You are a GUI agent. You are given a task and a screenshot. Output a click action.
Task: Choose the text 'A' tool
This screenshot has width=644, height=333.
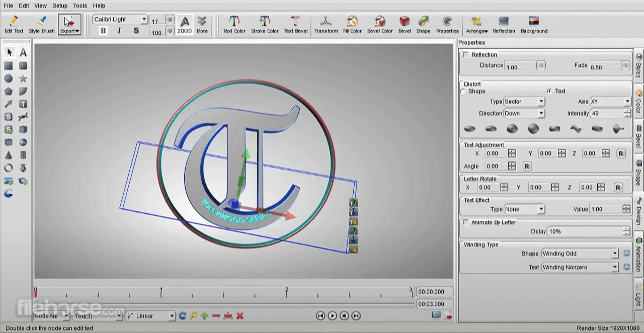point(23,52)
